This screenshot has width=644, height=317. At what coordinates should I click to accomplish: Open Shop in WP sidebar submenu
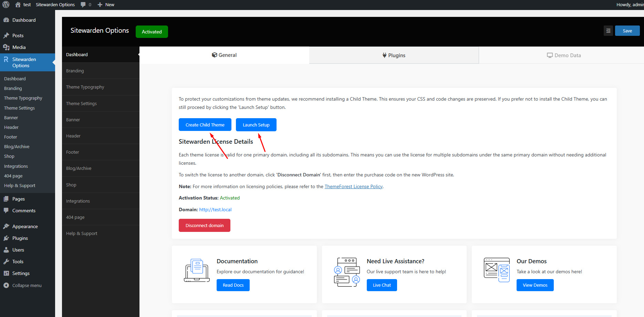tap(9, 156)
